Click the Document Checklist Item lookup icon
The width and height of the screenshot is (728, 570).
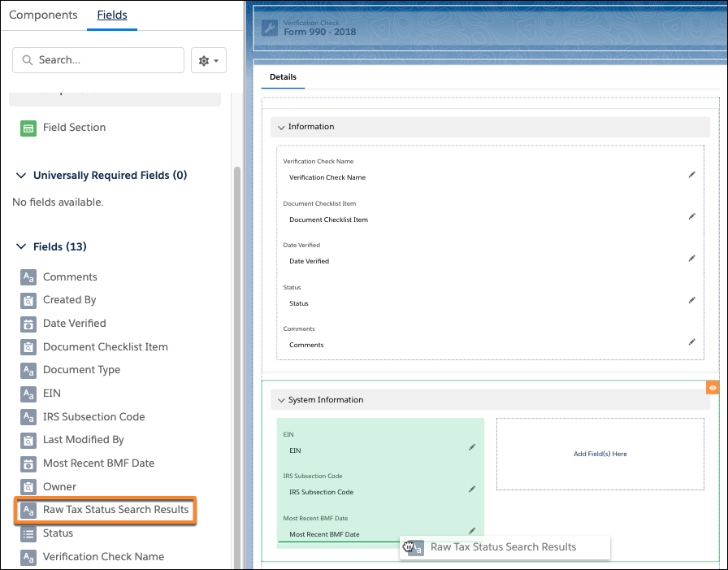pyautogui.click(x=28, y=347)
